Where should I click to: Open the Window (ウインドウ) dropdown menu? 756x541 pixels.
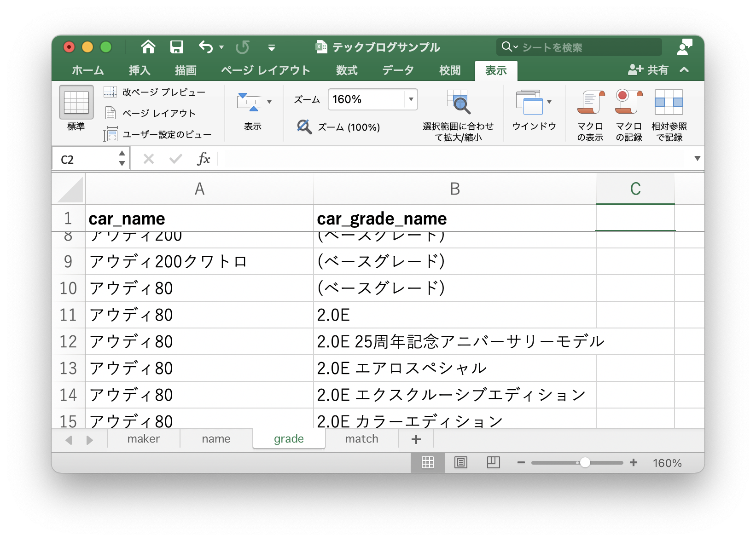click(x=534, y=103)
